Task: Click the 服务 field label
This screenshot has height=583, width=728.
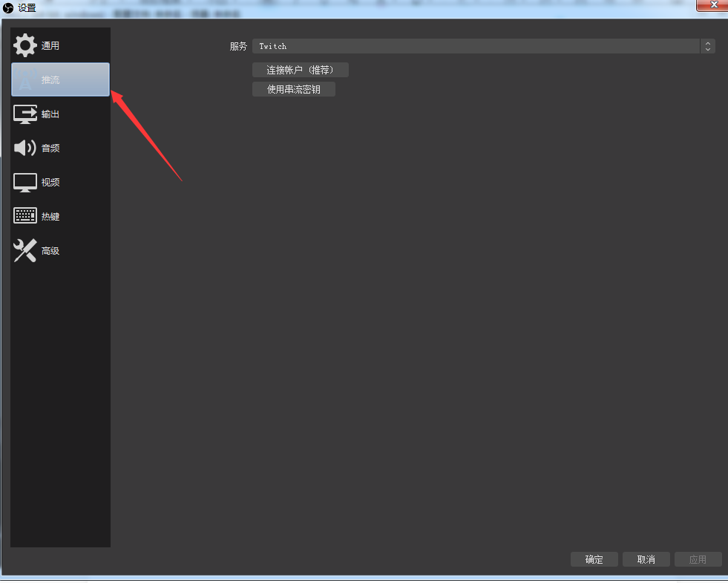Action: tap(238, 46)
